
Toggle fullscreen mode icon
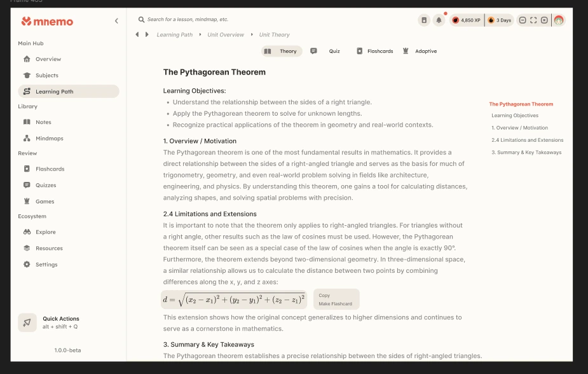point(533,20)
